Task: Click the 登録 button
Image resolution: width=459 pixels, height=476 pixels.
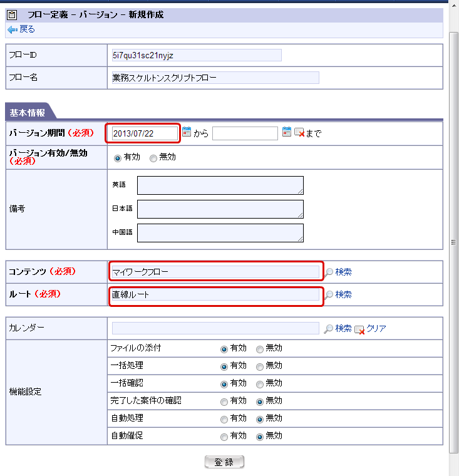Action: (224, 462)
